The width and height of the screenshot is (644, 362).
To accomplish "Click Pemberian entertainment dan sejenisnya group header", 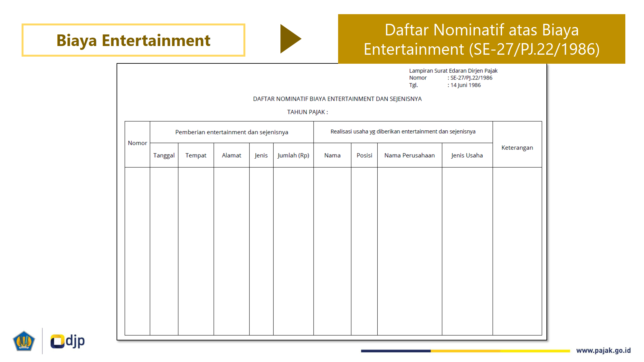I will tap(232, 132).
